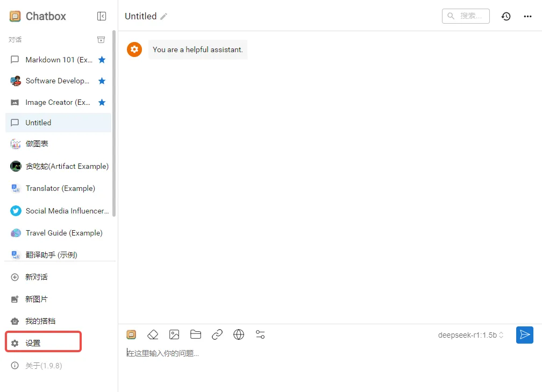This screenshot has height=392, width=542.
Task: Select the Translator (Example) conversation
Action: pos(60,188)
